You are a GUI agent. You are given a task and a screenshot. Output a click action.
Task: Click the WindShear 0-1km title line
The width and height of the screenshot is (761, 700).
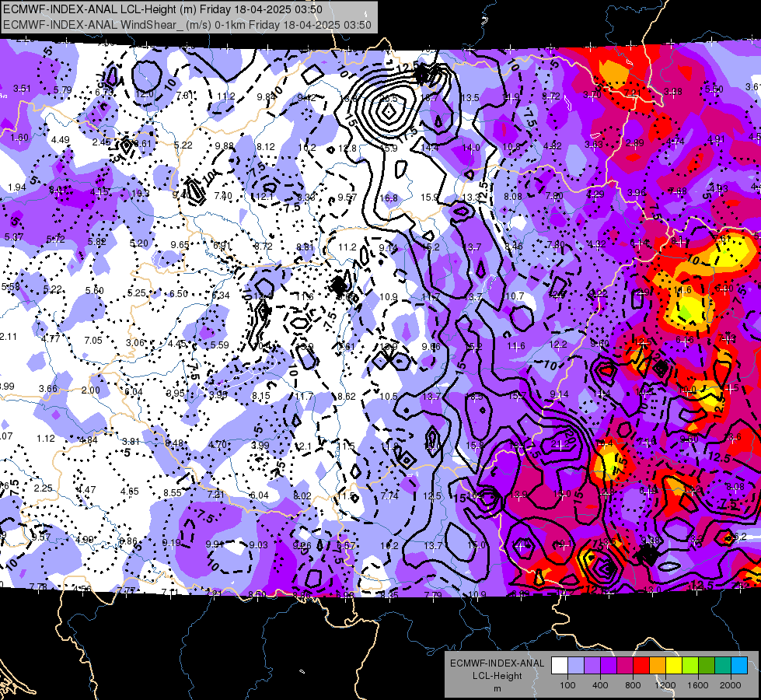coord(187,25)
